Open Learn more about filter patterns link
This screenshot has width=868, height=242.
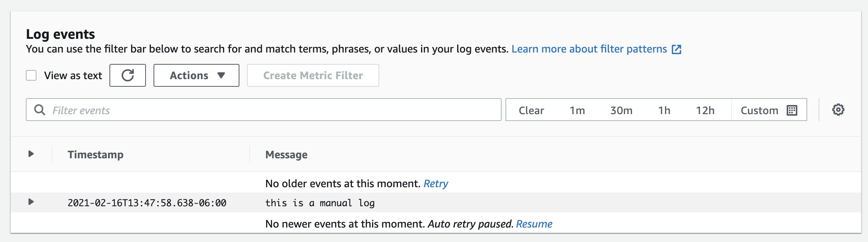[x=589, y=49]
